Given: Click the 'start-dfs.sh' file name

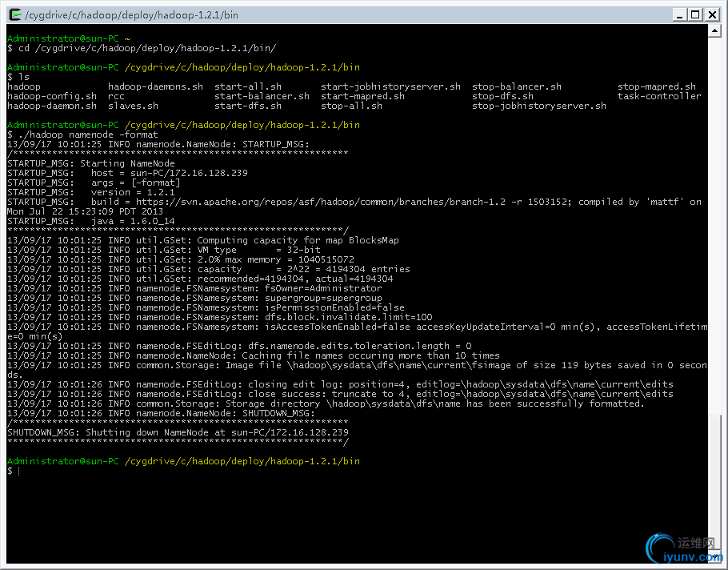Looking at the screenshot, I should click(x=248, y=106).
